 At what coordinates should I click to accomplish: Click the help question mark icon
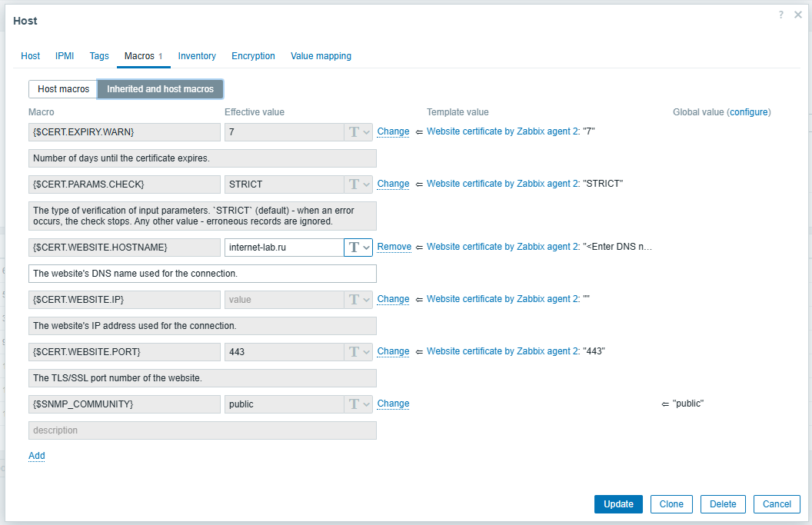coord(781,15)
